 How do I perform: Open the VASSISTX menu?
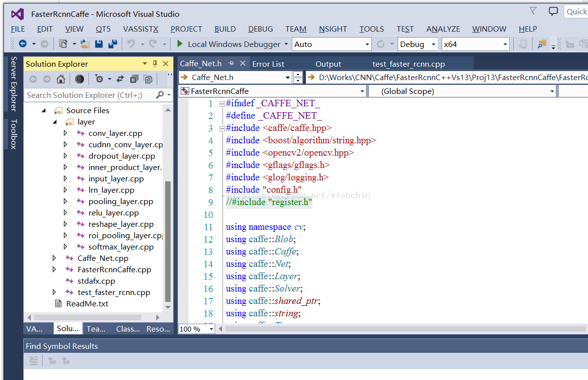click(x=140, y=29)
